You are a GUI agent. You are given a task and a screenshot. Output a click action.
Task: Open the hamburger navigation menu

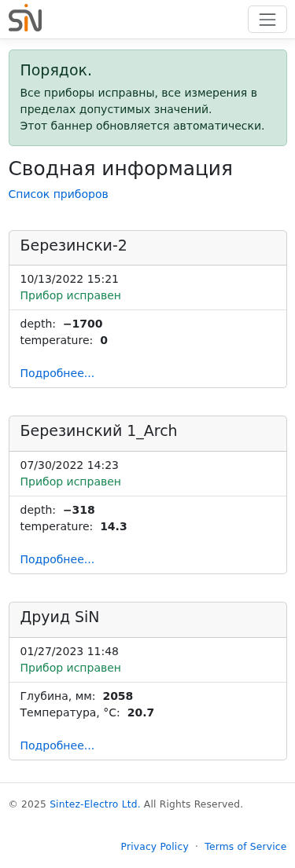[x=267, y=20]
